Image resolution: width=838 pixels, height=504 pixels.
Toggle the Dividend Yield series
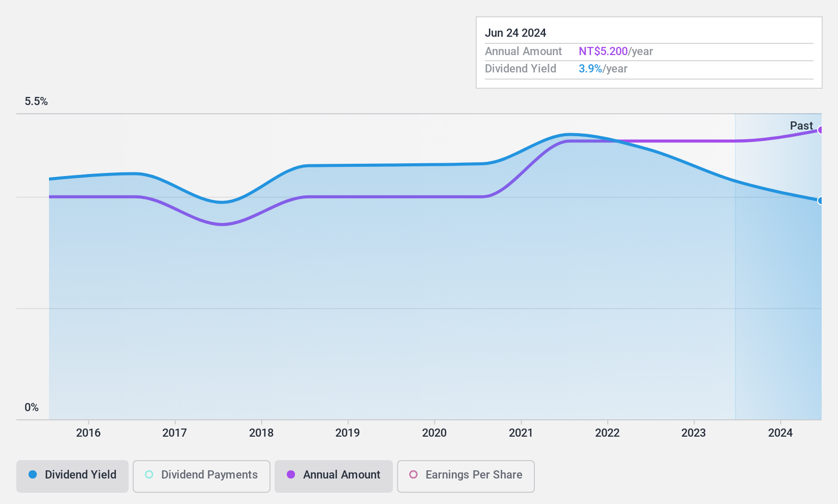coord(72,476)
